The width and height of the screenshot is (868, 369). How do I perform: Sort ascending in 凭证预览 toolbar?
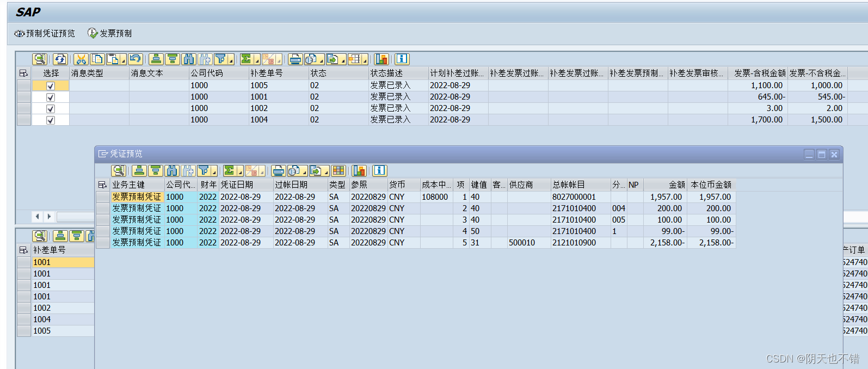pyautogui.click(x=139, y=170)
